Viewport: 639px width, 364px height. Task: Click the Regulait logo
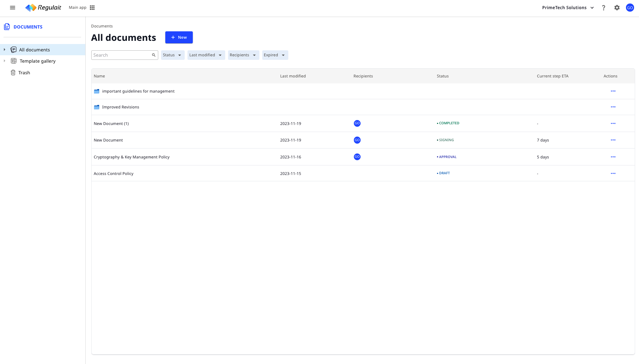click(43, 8)
